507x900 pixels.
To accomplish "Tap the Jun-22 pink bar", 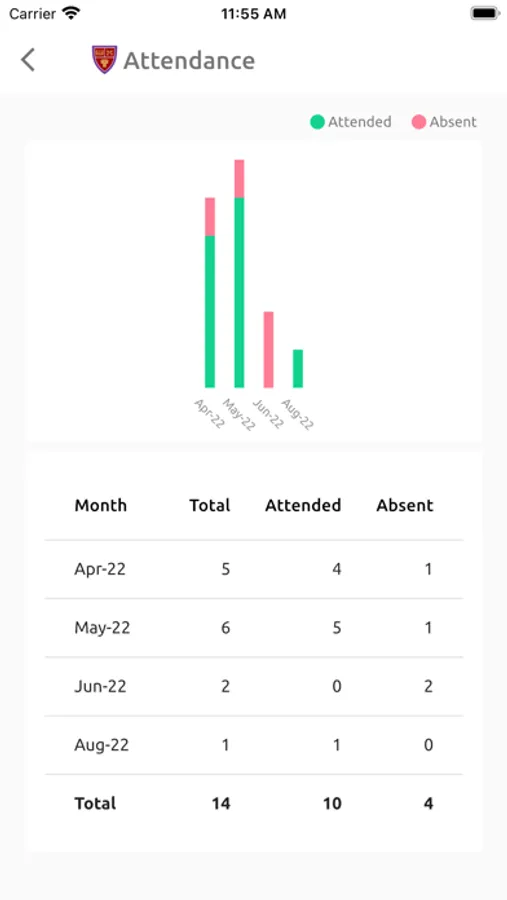I will coord(269,350).
